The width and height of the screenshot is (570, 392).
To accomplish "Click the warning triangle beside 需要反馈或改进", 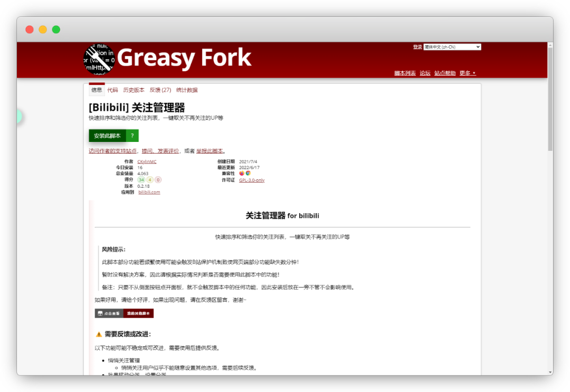I will [x=99, y=334].
